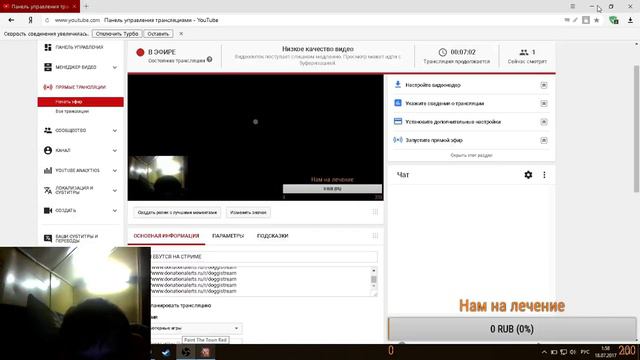The height and width of the screenshot is (360, 640).
Task: Open the category dropdown below description
Action: tap(196, 328)
